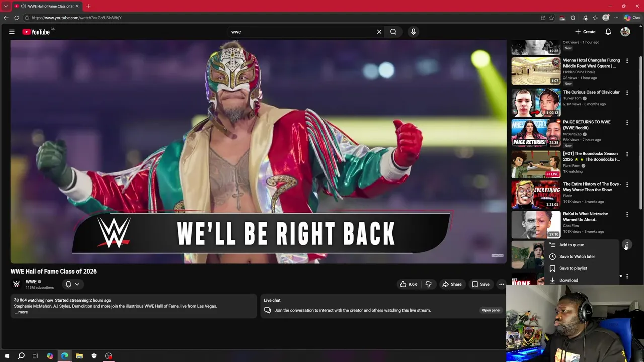
Task: Open more options for The Curious Case of Clavicular
Action: pos(627,93)
